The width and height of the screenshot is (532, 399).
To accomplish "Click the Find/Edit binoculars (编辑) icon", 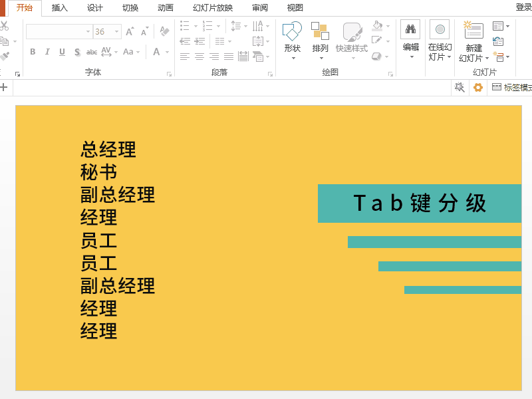I will pos(410,30).
